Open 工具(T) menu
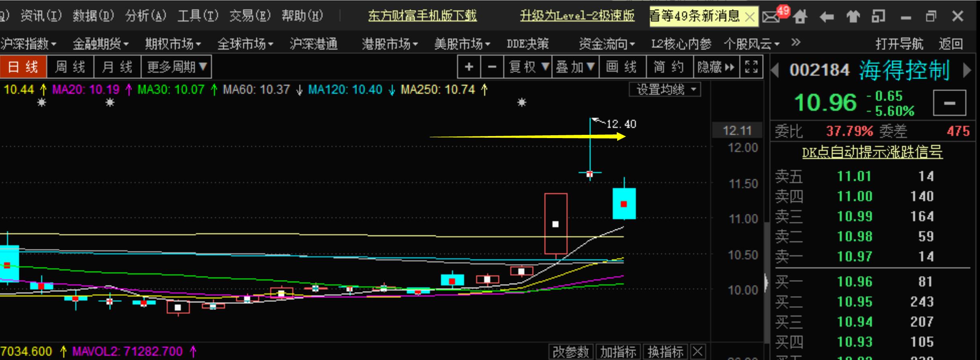Image resolution: width=980 pixels, height=360 pixels. (198, 16)
